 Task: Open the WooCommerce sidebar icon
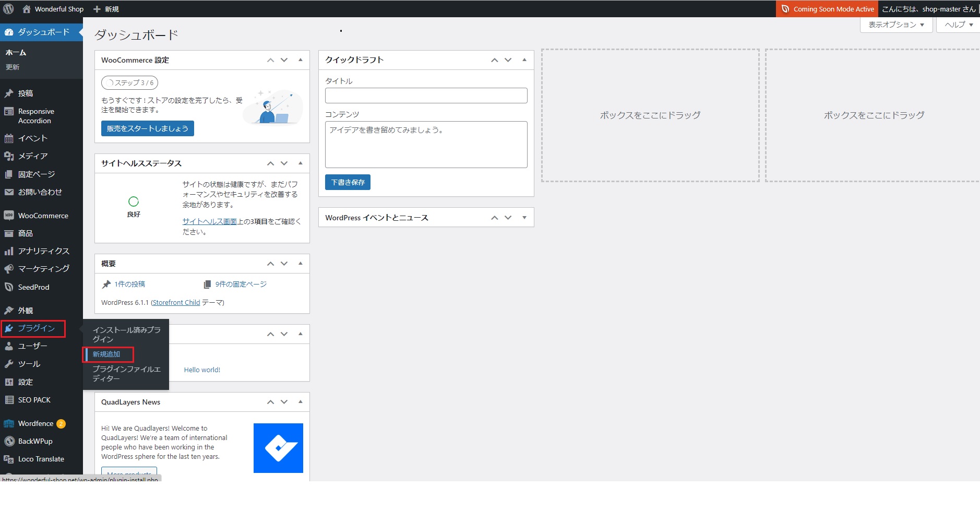[9, 216]
